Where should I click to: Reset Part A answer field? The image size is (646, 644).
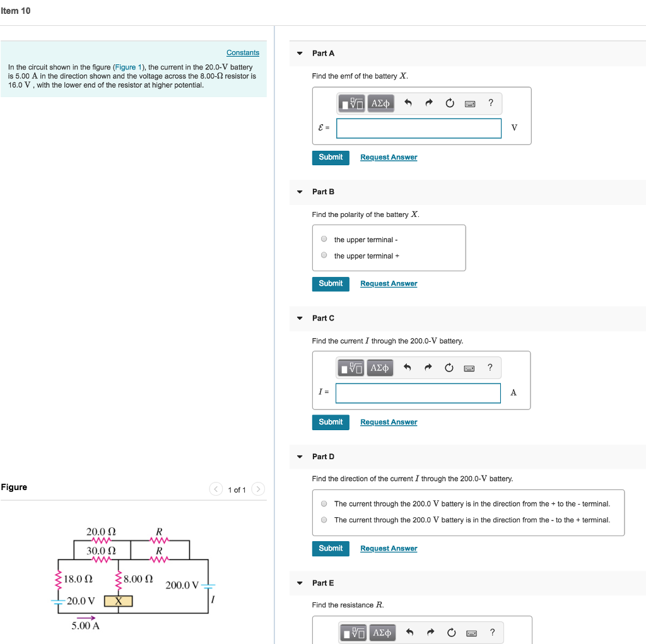(x=450, y=103)
